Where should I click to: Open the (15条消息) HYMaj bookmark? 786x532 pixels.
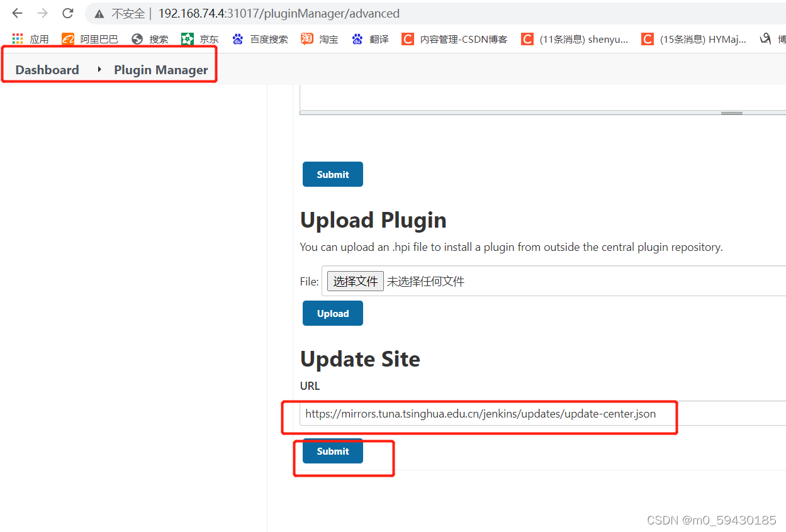point(694,39)
